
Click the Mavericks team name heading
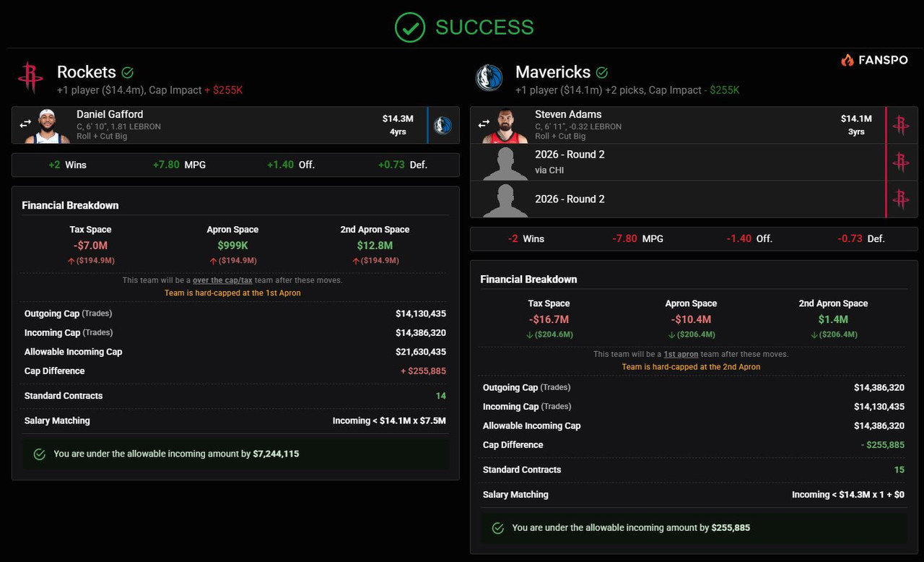(x=553, y=72)
